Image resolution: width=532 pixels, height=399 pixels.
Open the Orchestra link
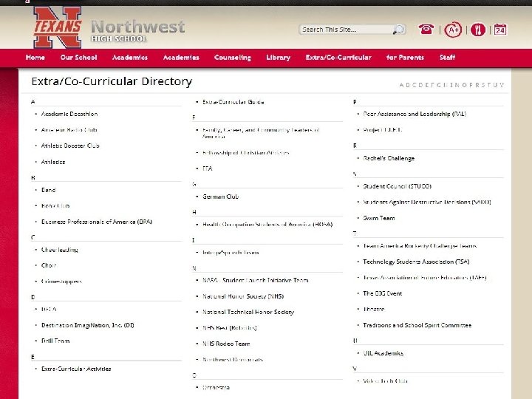(216, 387)
